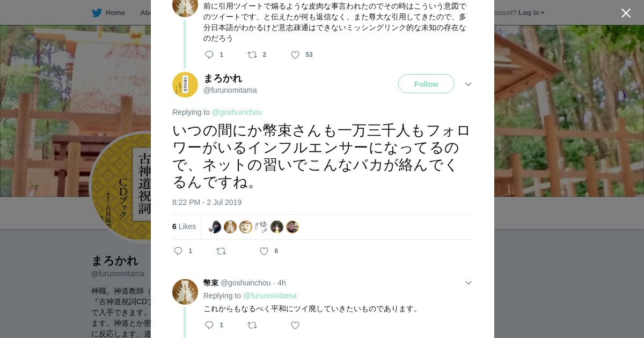Like the top tweet with 53 likes
This screenshot has height=338, width=644.
[x=295, y=55]
